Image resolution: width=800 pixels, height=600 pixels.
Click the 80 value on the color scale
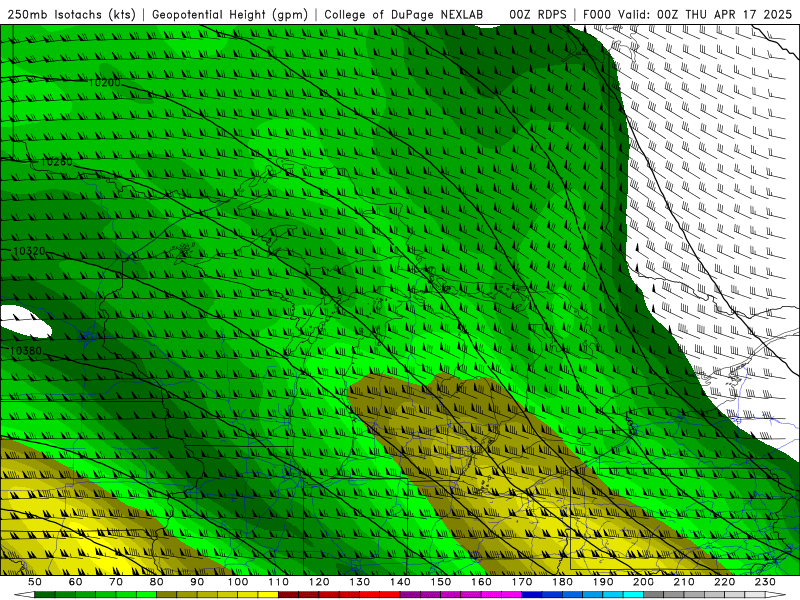[157, 582]
